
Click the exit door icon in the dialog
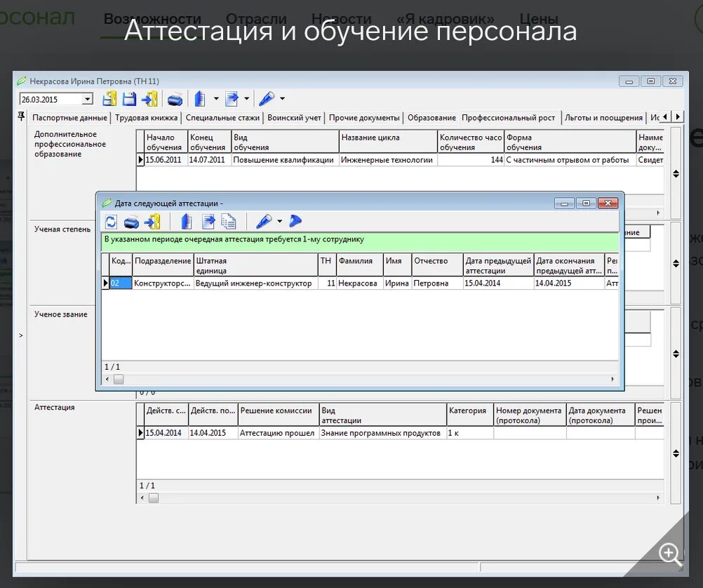(x=153, y=221)
